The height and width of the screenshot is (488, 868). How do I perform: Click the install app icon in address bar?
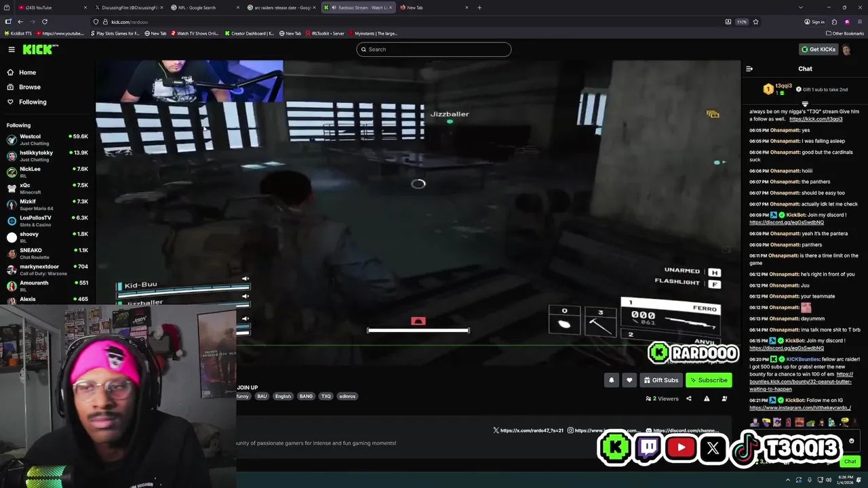pos(728,22)
